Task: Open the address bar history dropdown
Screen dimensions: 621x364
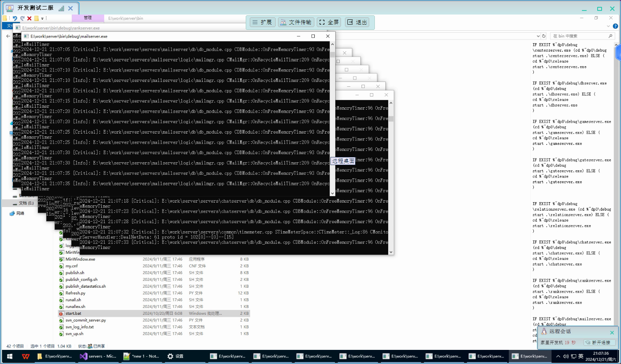Action: (538, 36)
